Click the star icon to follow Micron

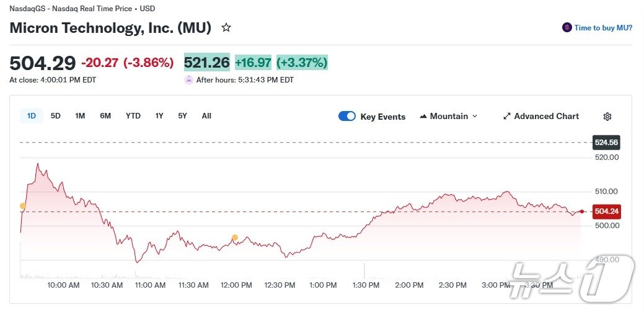[x=226, y=28]
